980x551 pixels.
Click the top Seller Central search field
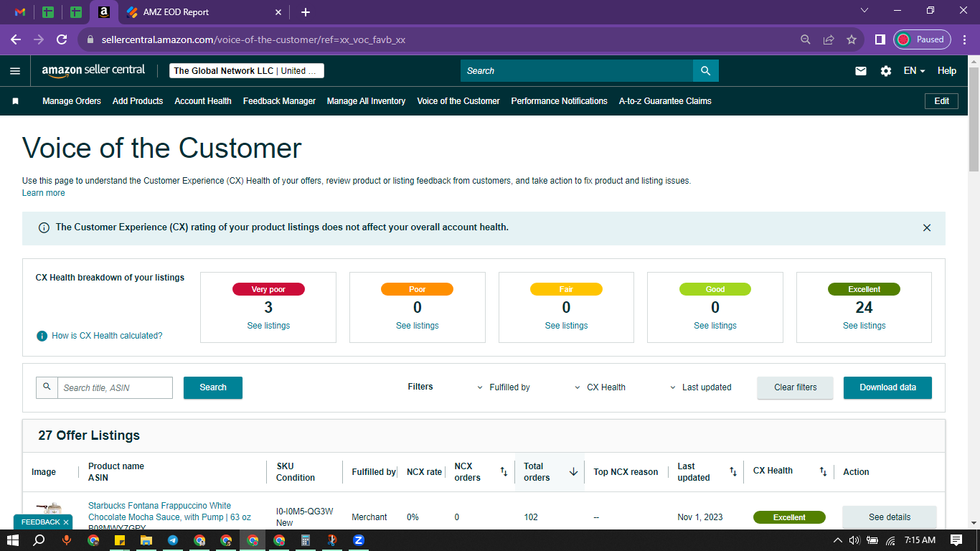pyautogui.click(x=577, y=71)
